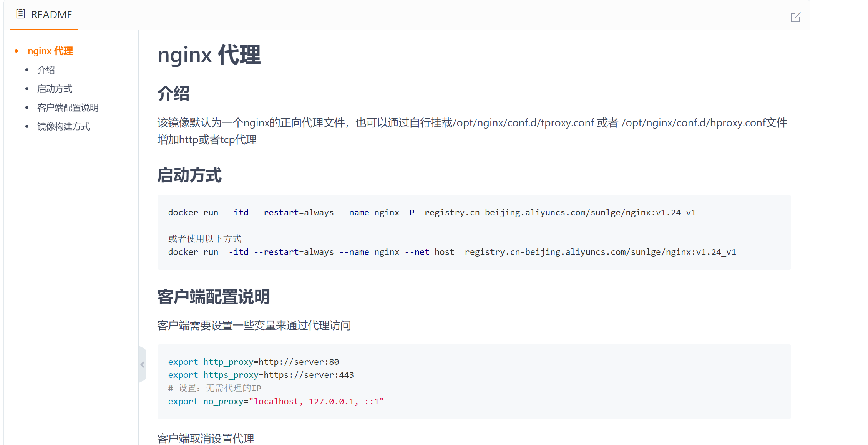The height and width of the screenshot is (445, 868).
Task: Click the docker run --net host command line
Action: coord(452,252)
